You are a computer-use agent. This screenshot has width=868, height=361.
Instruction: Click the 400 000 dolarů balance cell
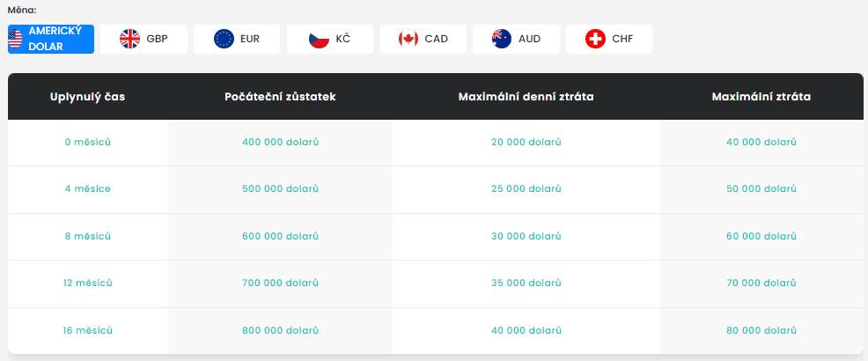[280, 142]
